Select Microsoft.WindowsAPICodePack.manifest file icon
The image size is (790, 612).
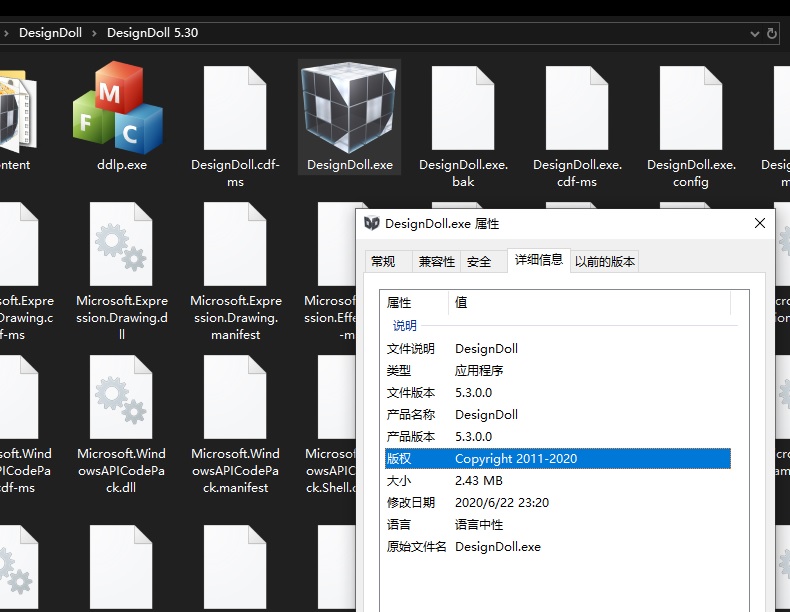click(x=235, y=397)
